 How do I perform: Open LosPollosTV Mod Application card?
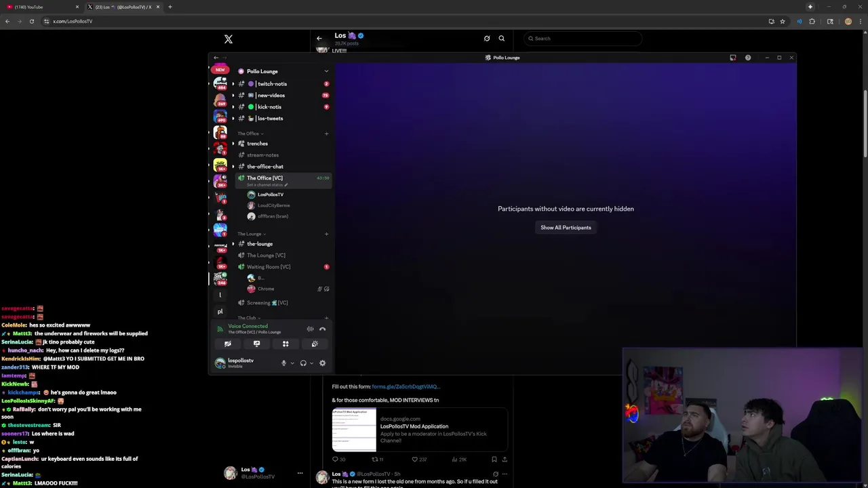click(x=420, y=430)
